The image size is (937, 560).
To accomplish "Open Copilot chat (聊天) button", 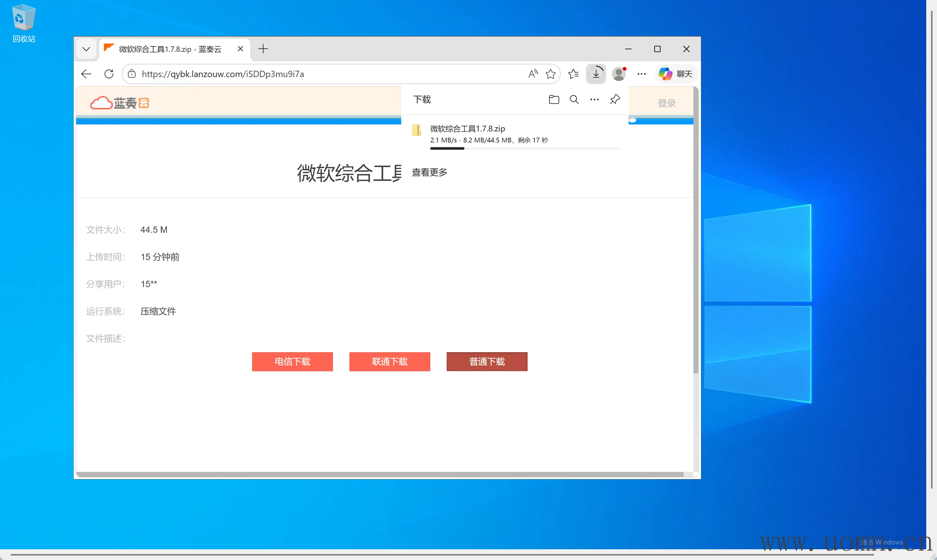I will point(675,74).
